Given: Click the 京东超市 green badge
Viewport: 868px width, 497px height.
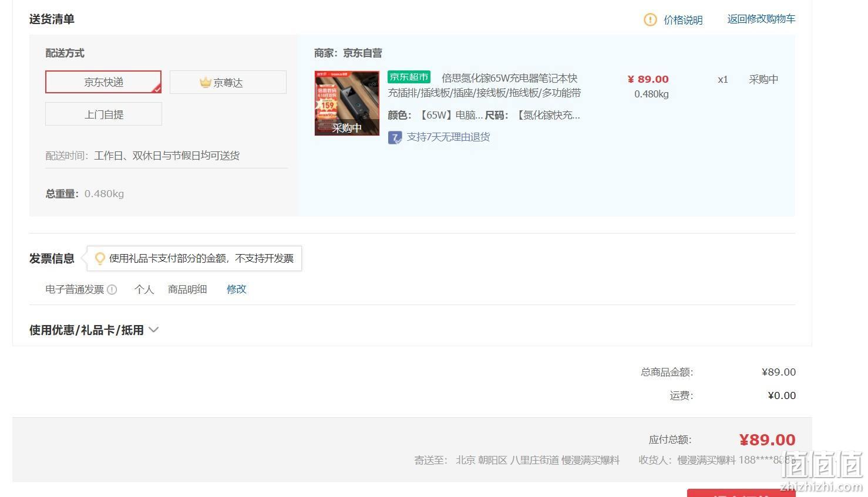Looking at the screenshot, I should click(x=409, y=77).
